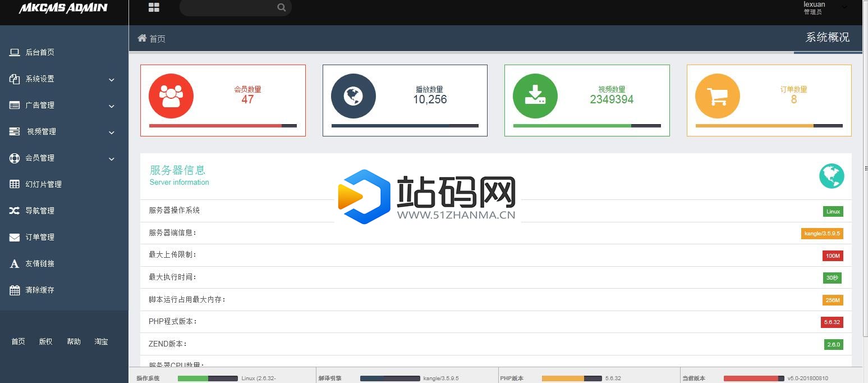Click the letter A icon beside 友情链接
868x383 pixels.
pos(15,263)
